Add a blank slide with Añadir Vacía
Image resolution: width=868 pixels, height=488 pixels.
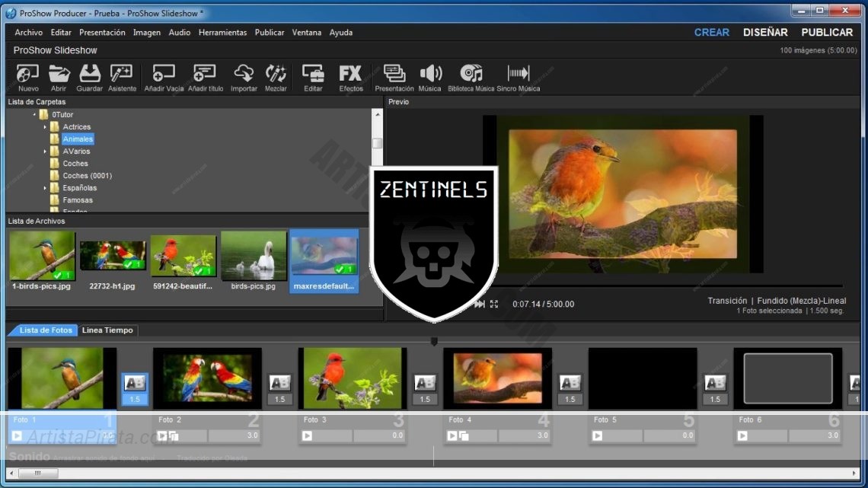point(164,78)
